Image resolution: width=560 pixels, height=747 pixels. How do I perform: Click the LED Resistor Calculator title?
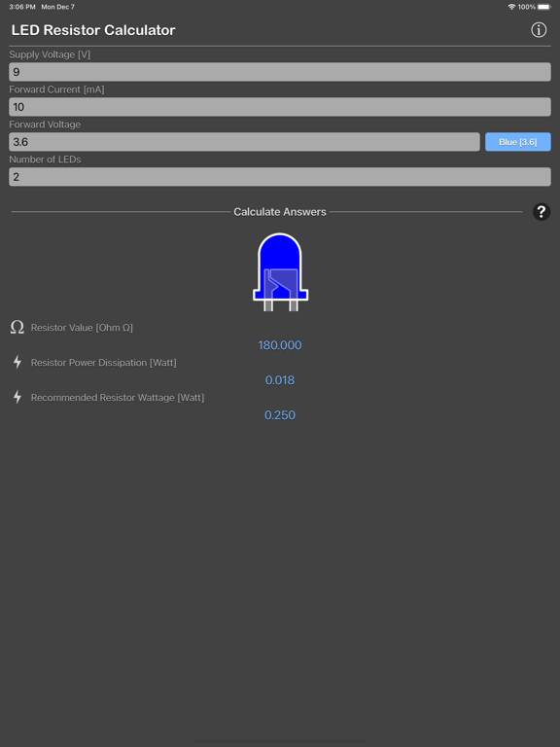point(93,30)
